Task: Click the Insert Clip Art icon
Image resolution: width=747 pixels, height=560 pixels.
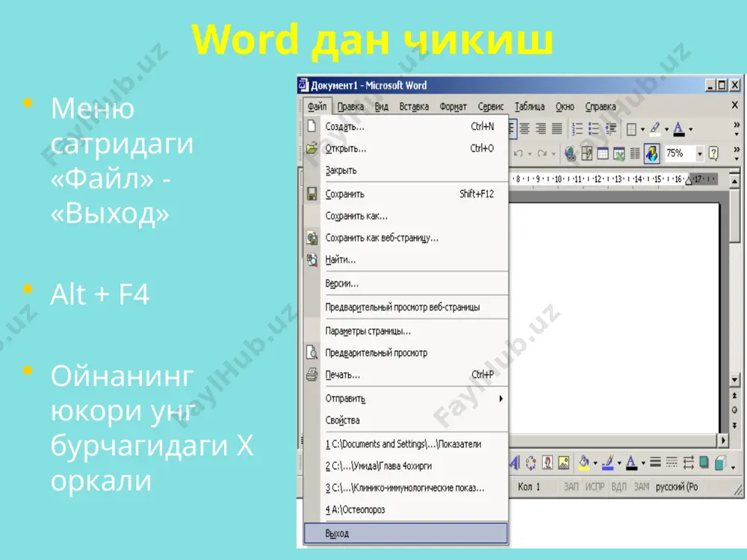Action: (548, 462)
